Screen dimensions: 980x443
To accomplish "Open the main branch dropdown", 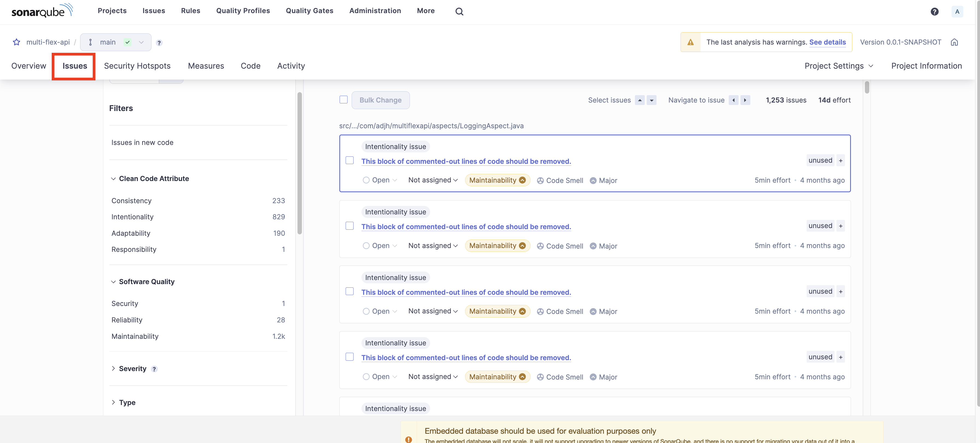I will coord(116,42).
